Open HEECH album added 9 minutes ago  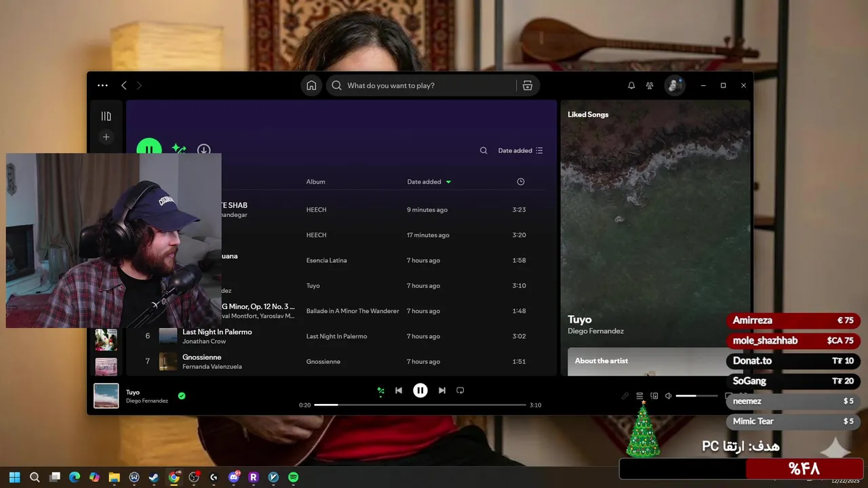click(316, 210)
